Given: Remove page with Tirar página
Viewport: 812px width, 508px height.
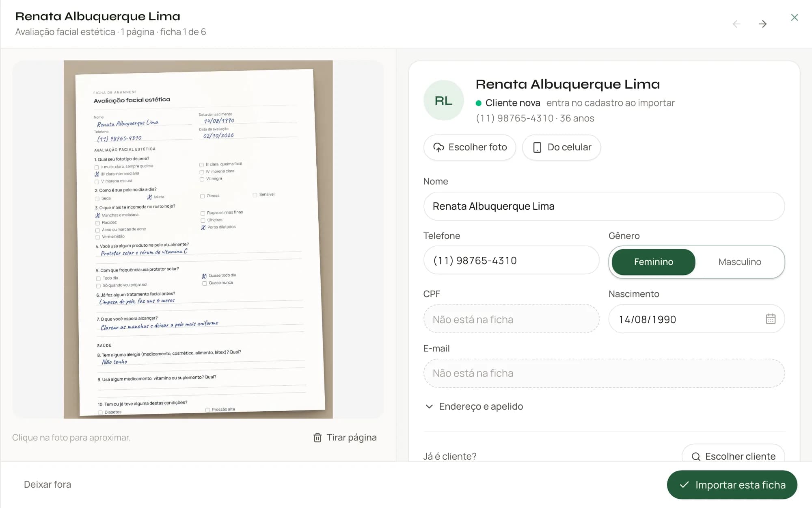Looking at the screenshot, I should [345, 437].
